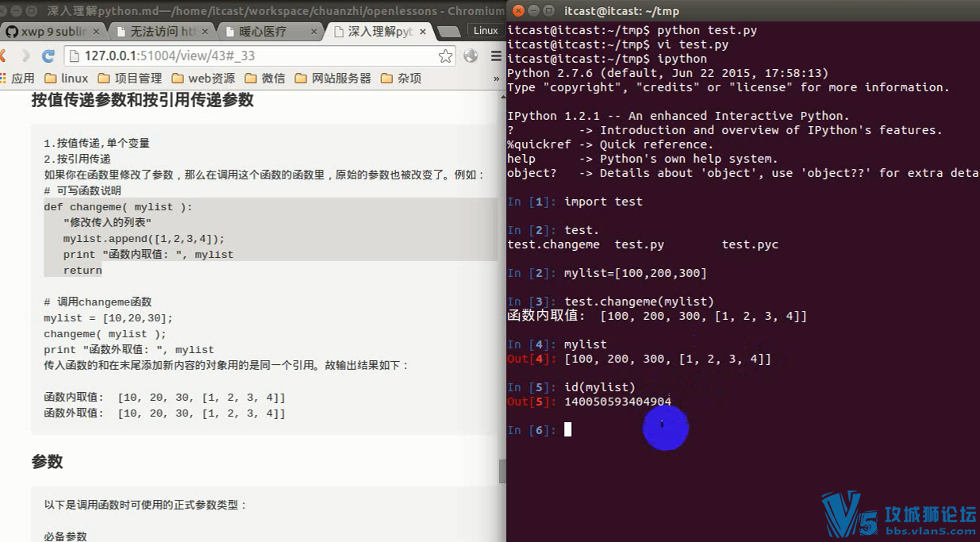This screenshot has width=980, height=542.
Task: Click the 参数 heading
Action: tap(47, 462)
